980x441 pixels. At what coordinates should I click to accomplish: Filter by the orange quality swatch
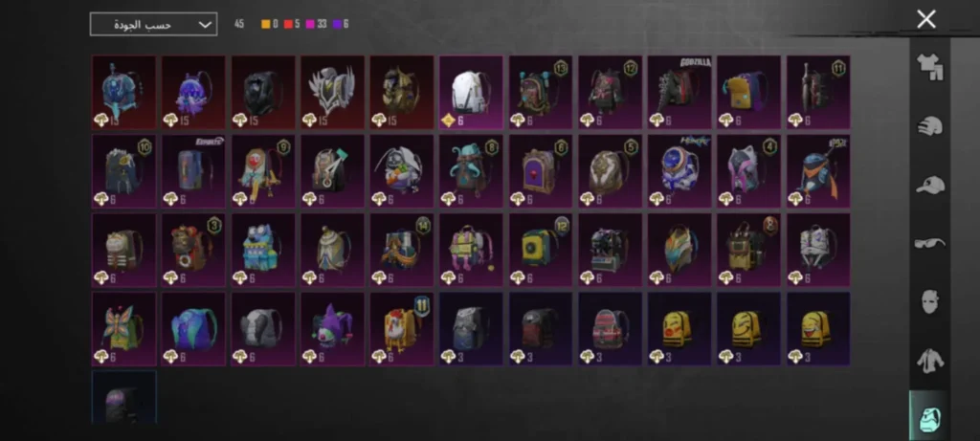pos(266,24)
